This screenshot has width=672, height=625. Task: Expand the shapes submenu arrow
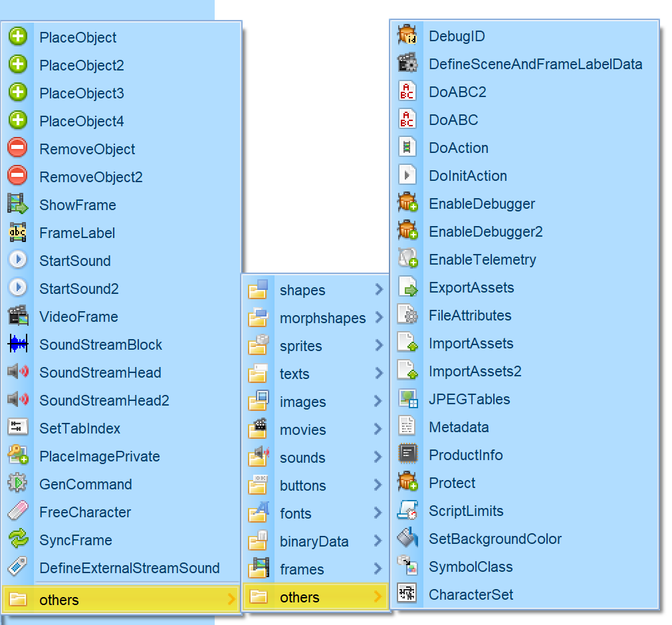(x=379, y=290)
